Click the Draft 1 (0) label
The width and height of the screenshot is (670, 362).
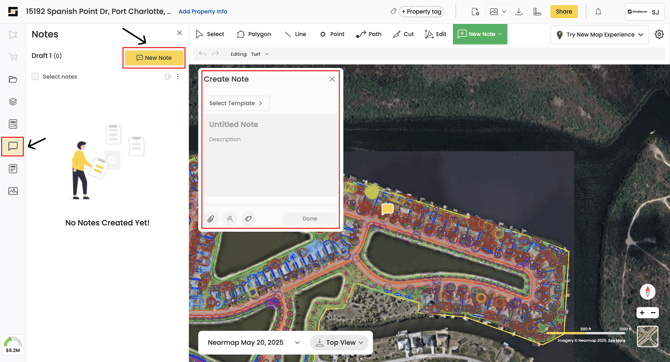click(47, 56)
